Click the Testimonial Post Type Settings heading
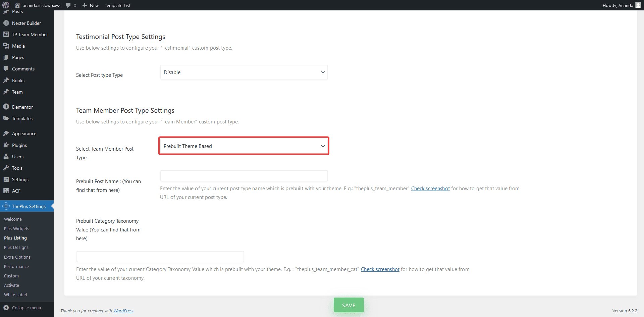Viewport: 644px width, 317px height. click(120, 37)
